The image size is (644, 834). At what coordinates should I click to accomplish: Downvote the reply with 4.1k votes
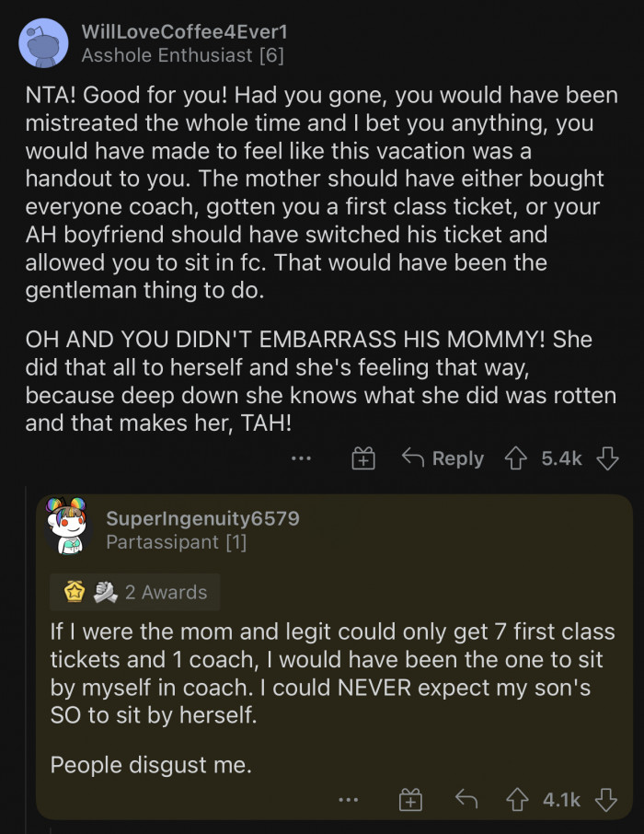[605, 800]
